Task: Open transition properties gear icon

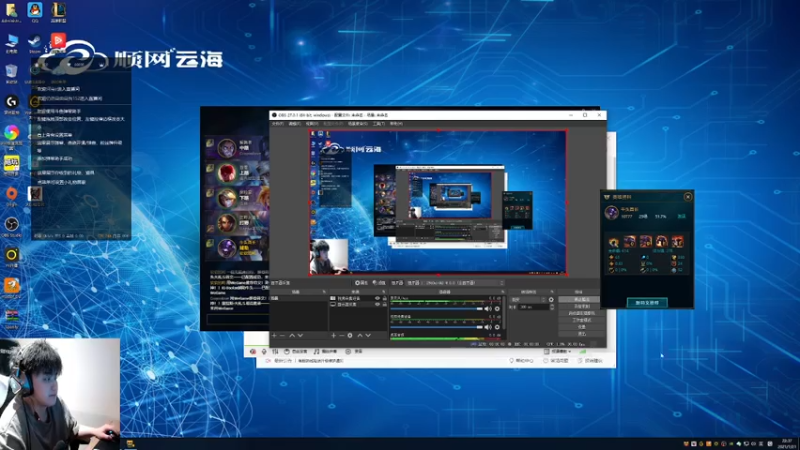Action: click(551, 299)
